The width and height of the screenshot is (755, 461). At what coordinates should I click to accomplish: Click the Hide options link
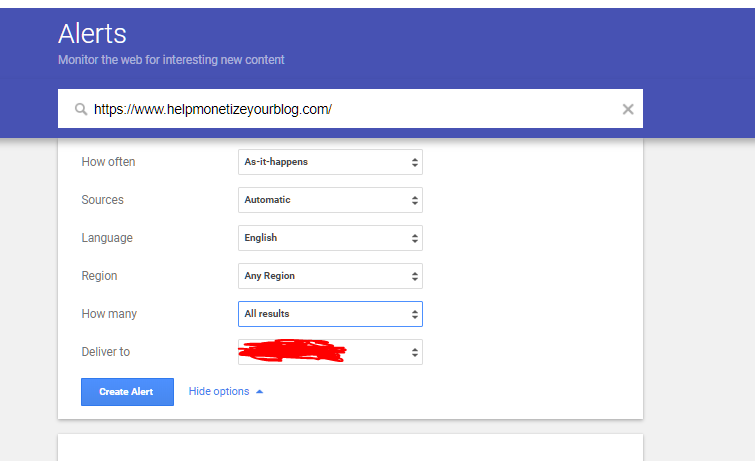click(x=226, y=392)
